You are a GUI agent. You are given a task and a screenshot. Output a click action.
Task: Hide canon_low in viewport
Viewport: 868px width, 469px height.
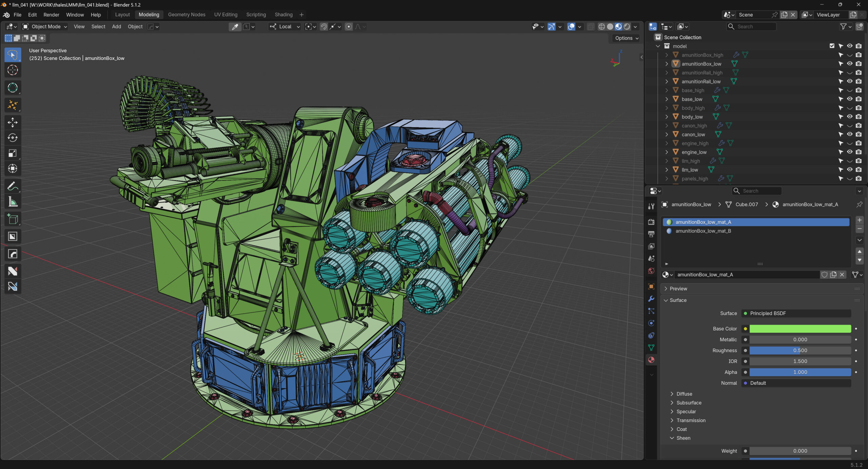click(x=850, y=134)
